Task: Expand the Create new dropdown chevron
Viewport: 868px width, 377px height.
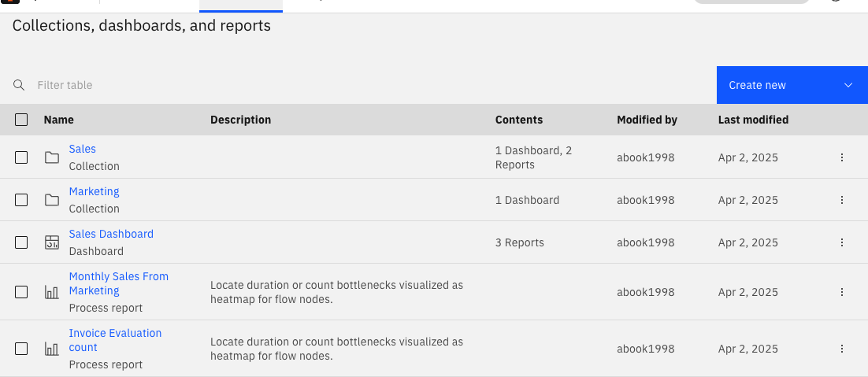Action: point(848,85)
